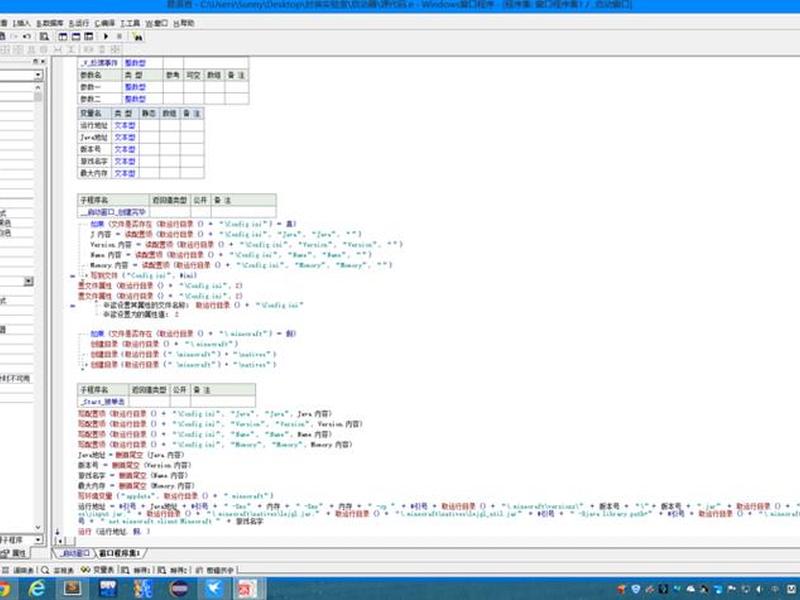The image size is (800, 600).
Task: Click the volume speaker icon in tray
Action: pyautogui.click(x=759, y=589)
